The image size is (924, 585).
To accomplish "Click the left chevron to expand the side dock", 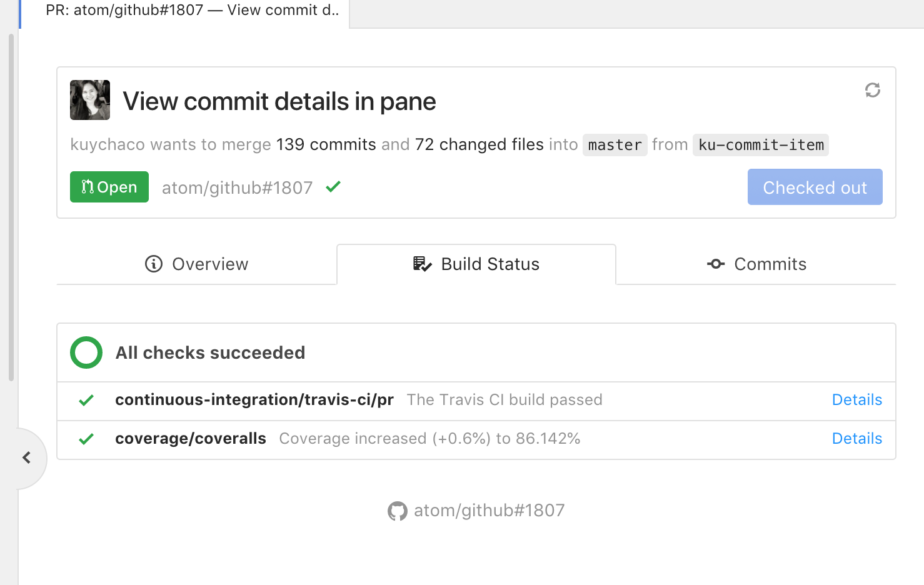I will coord(26,457).
